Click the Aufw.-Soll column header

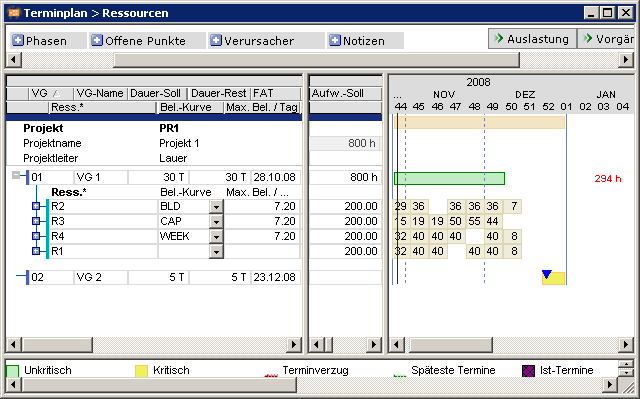pyautogui.click(x=345, y=93)
